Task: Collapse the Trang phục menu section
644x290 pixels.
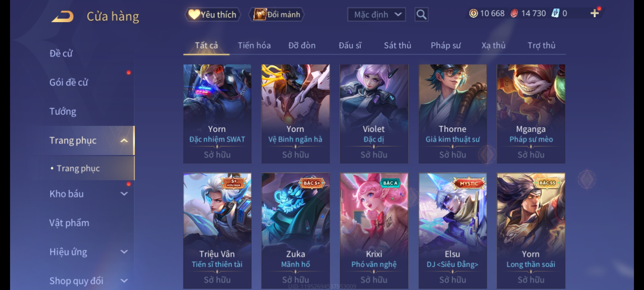Action: [124, 140]
